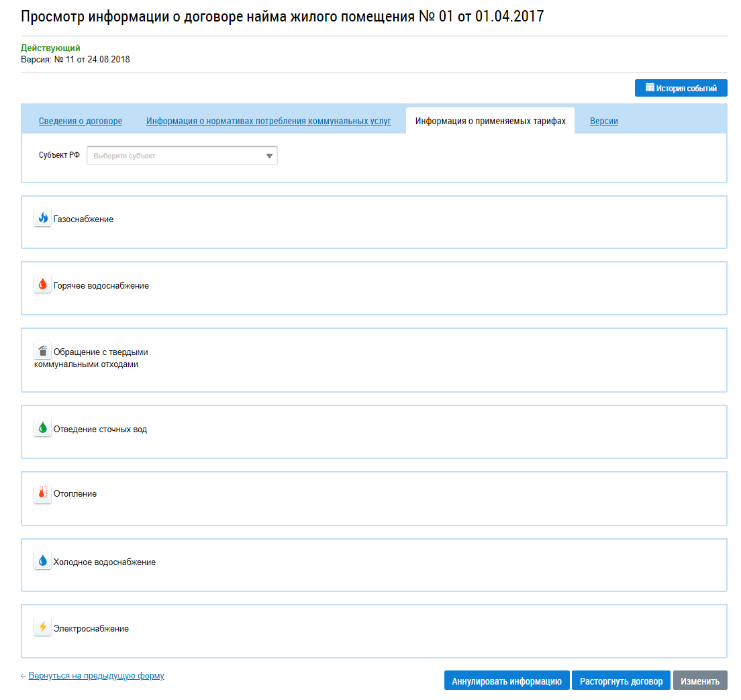Image resolution: width=741 pixels, height=700 pixels.
Task: Click the cold water blue drop icon
Action: (43, 561)
